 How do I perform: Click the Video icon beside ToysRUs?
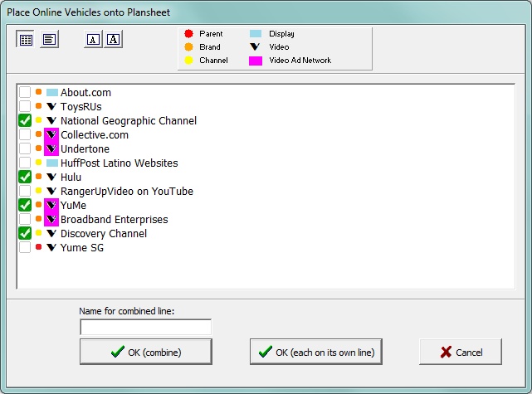(x=51, y=106)
